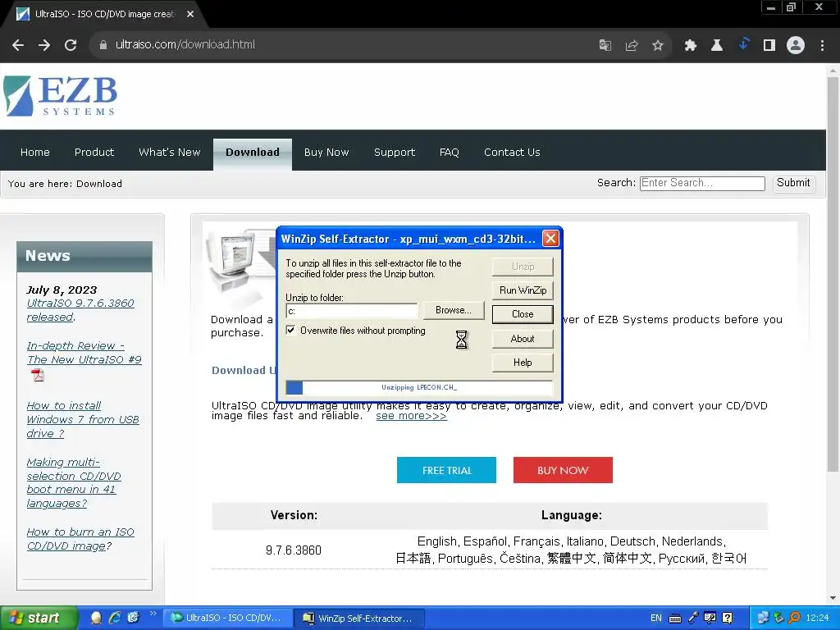Click the Chrome Labs flask icon
Screen dimensions: 840x630
coord(716,45)
